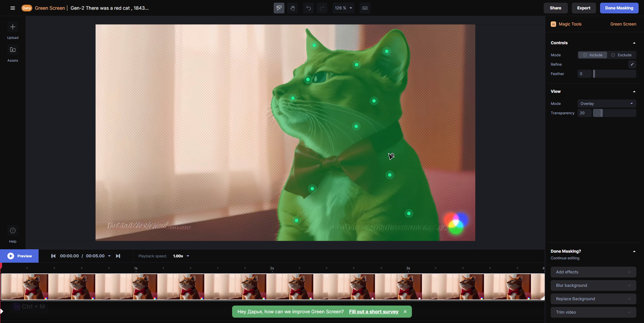
Task: Switch mask mode to Include
Action: (592, 55)
